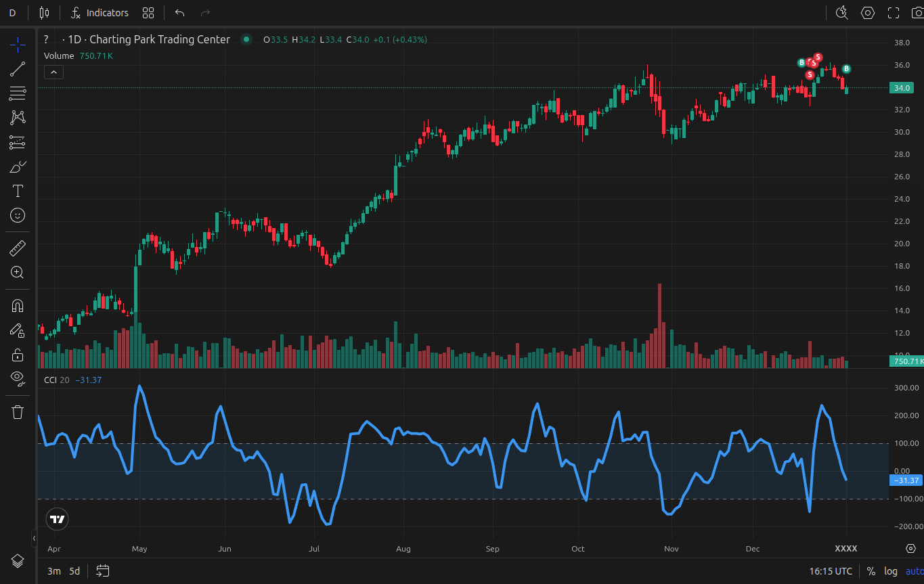Select the 5d date range button
Image resolution: width=924 pixels, height=584 pixels.
point(74,571)
